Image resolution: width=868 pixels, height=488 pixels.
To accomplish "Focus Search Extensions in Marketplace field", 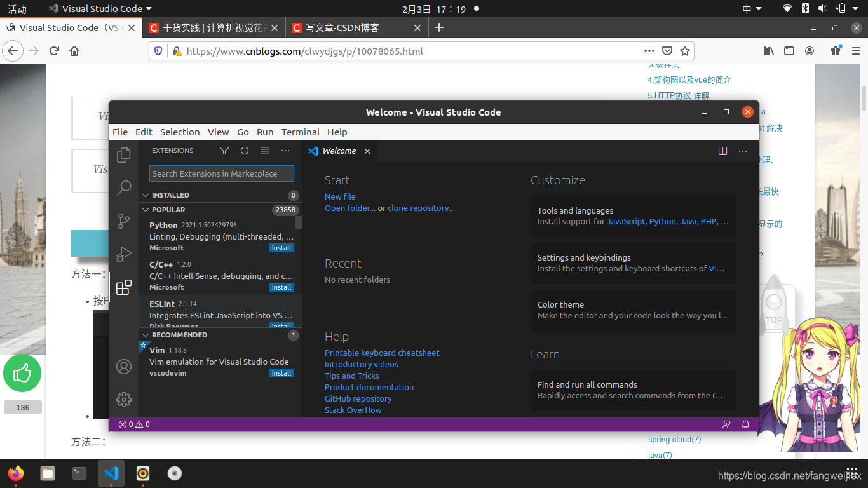I will [222, 173].
